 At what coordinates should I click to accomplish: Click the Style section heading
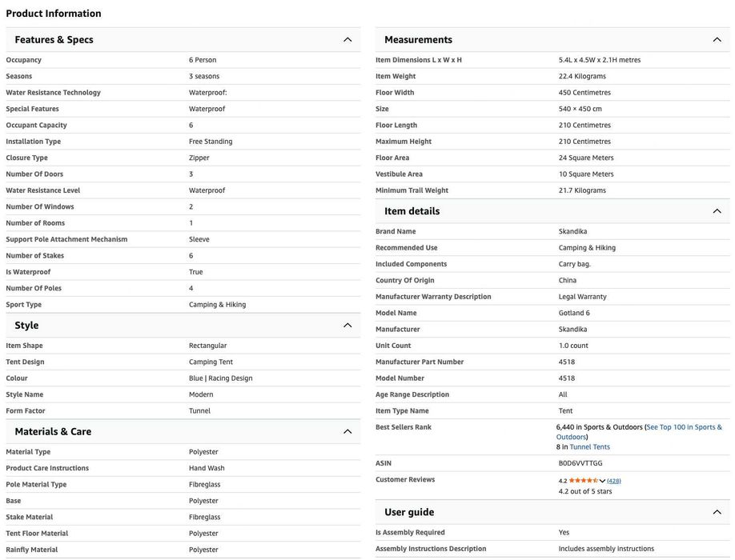point(26,326)
